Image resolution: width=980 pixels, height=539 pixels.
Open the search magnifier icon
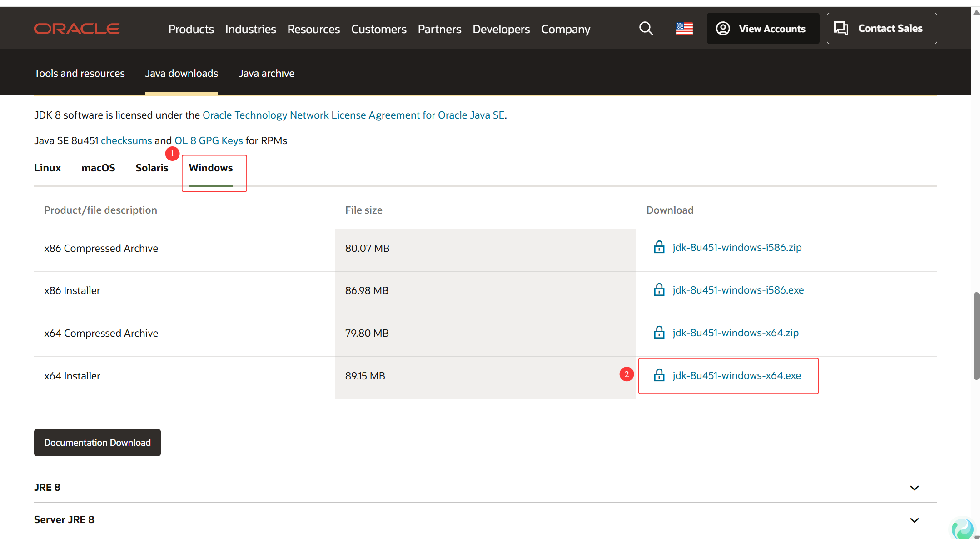click(646, 29)
